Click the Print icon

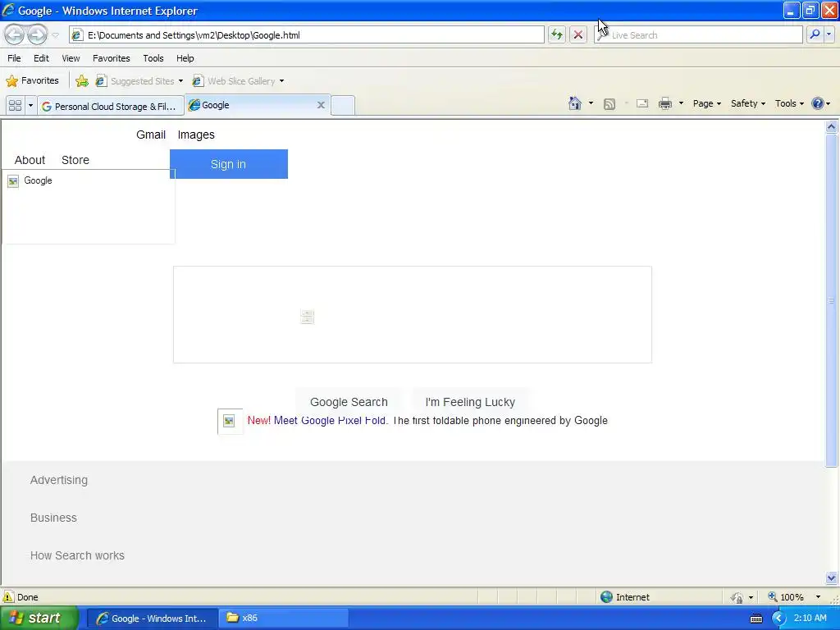[x=664, y=103]
